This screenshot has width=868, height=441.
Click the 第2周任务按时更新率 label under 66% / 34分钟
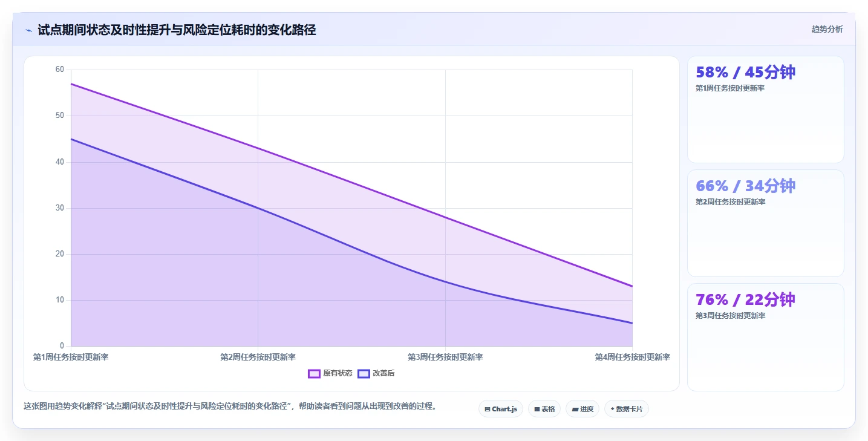[x=730, y=202]
